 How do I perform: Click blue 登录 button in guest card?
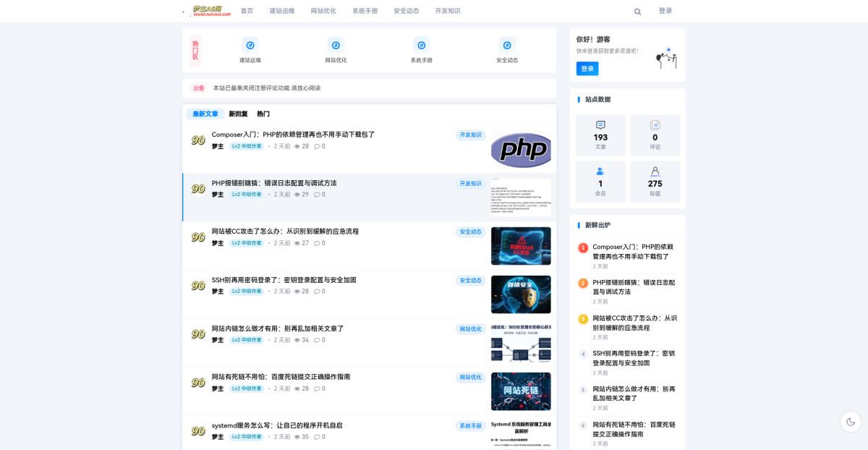point(587,69)
